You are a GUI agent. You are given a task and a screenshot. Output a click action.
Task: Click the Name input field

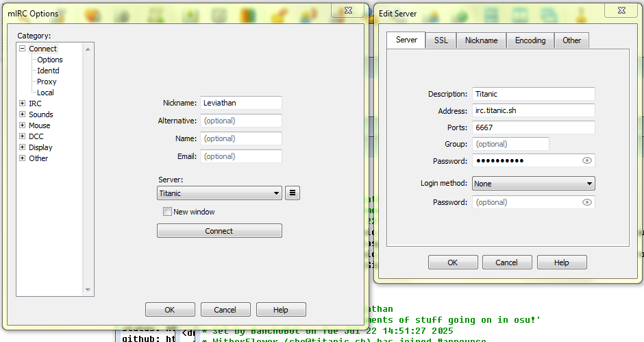pos(241,138)
